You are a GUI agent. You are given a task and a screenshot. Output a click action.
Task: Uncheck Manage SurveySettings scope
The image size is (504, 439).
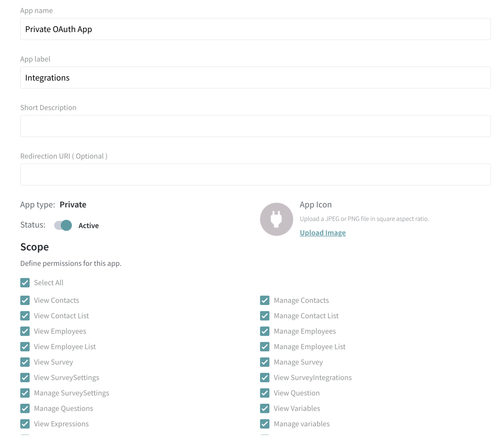(x=25, y=393)
